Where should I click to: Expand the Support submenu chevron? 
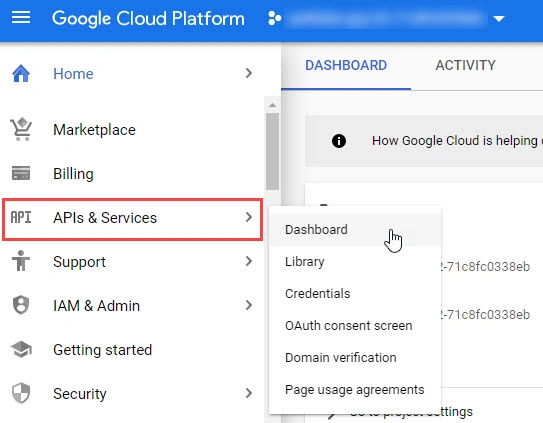tap(249, 261)
